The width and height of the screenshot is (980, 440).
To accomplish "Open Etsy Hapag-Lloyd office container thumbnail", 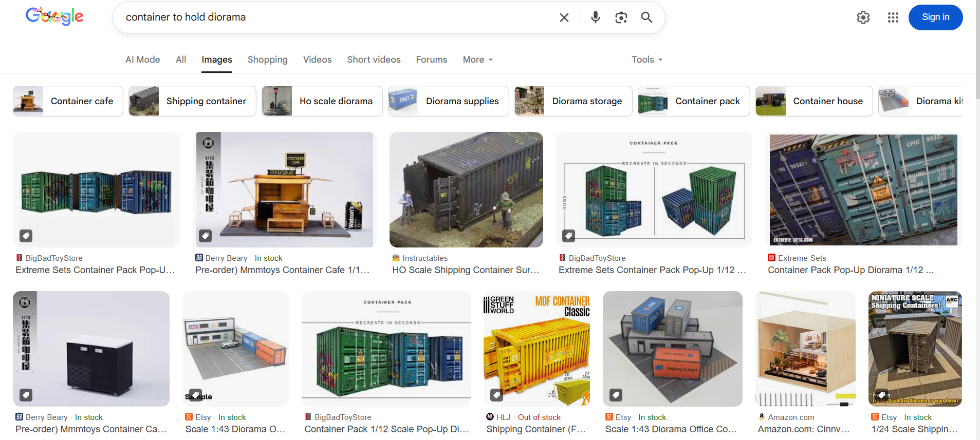I will [672, 349].
